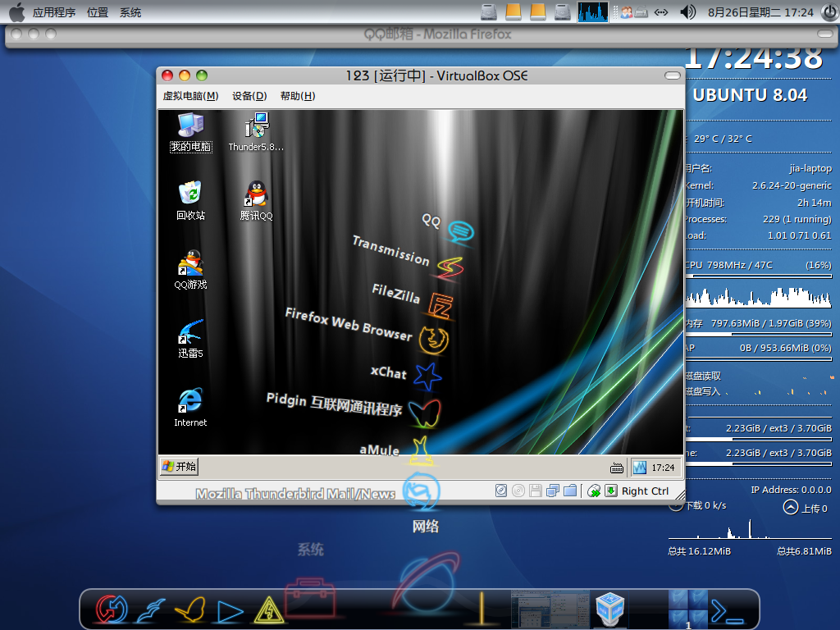Open the 系统 menu in the top panel
The image size is (840, 630).
[x=130, y=12]
